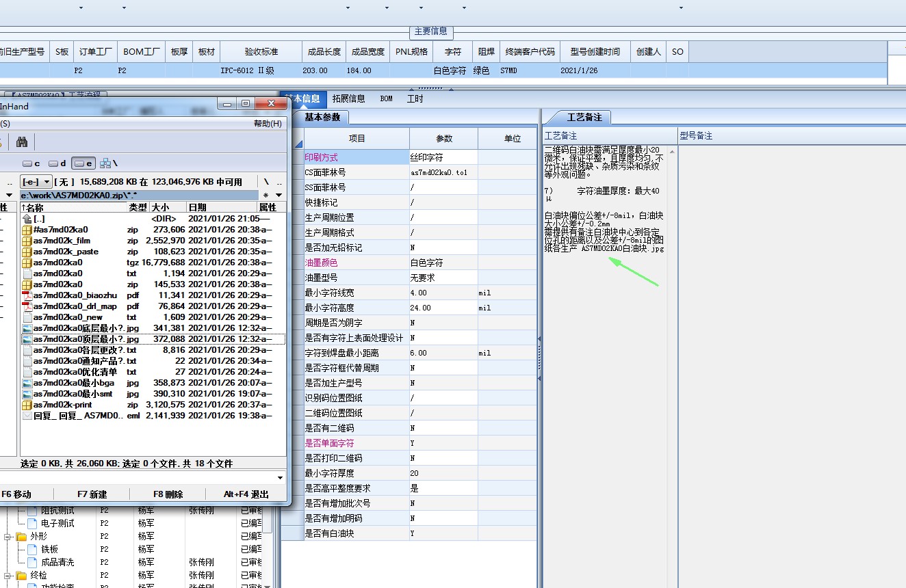Click the 丝印字符 value for 印刷方式
The height and width of the screenshot is (588, 906).
443,157
